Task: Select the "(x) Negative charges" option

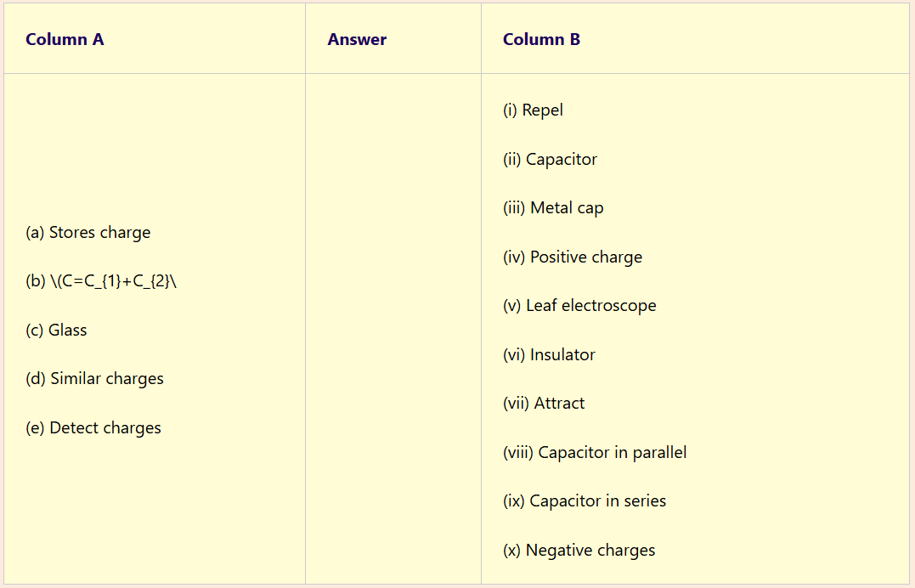Action: [579, 551]
